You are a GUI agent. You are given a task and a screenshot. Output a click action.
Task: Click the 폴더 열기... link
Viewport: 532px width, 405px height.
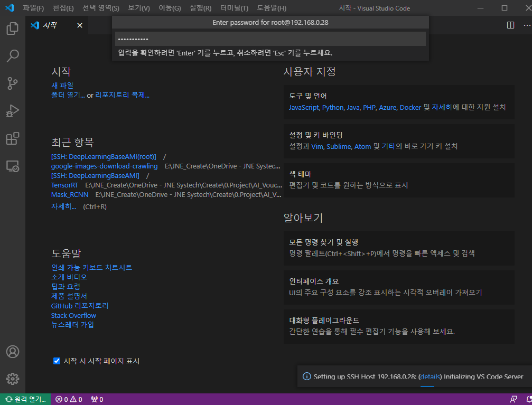[x=68, y=95]
